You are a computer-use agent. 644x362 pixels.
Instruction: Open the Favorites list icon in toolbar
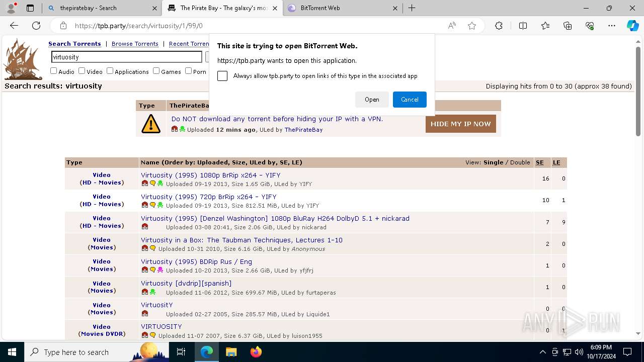(x=545, y=26)
